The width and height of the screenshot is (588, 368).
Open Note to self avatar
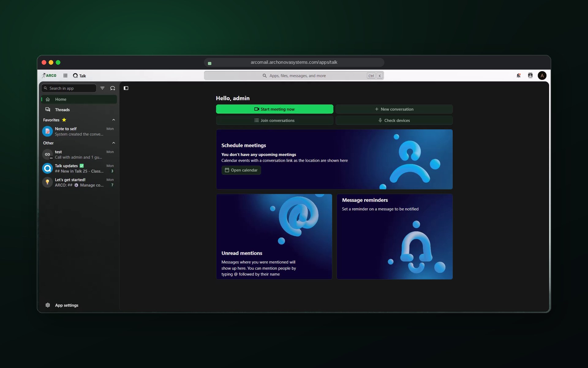(47, 131)
